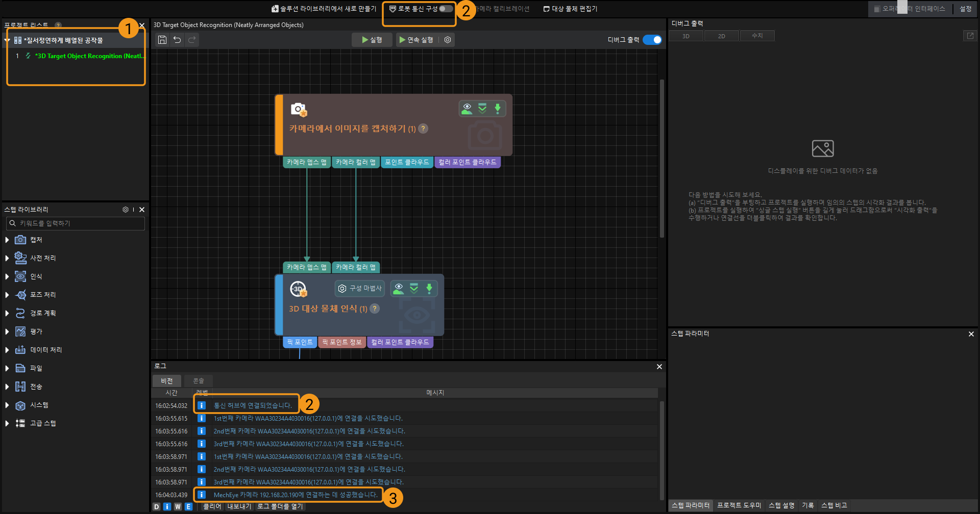Screen dimensions: 980x514
Task: Toggle the info log level filter
Action: (167, 506)
